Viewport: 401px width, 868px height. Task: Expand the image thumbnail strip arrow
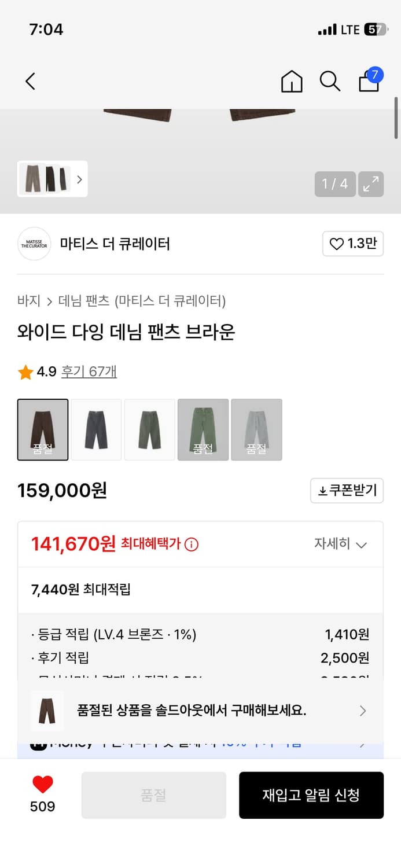[79, 179]
